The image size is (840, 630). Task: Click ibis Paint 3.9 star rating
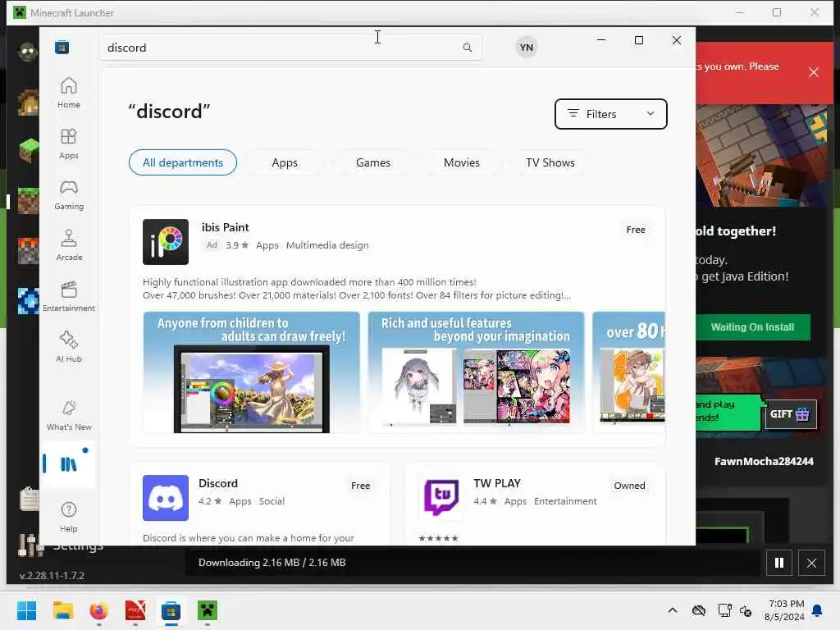(x=237, y=244)
